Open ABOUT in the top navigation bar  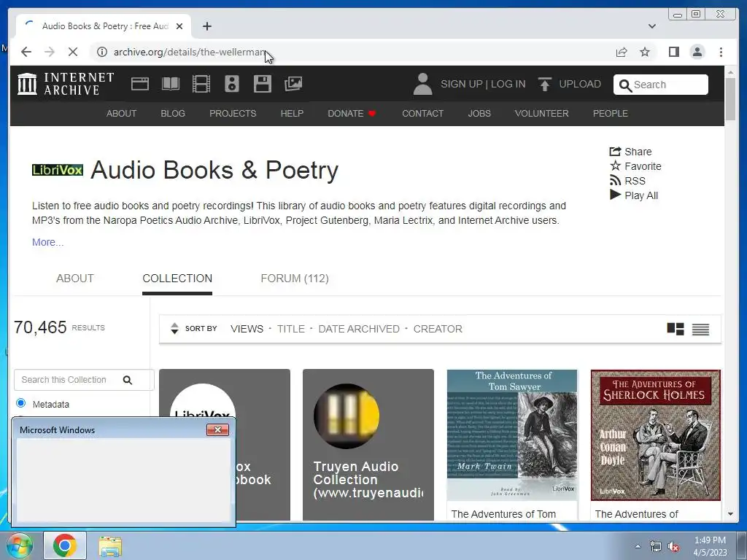121,114
